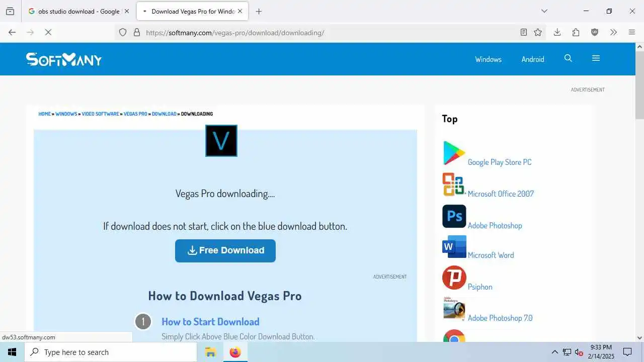
Task: Open a new tab with plus button
Action: (259, 11)
